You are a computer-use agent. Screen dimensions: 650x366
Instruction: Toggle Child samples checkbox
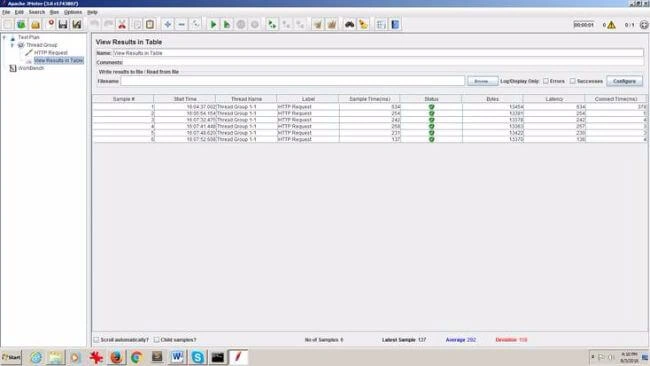[x=157, y=339]
